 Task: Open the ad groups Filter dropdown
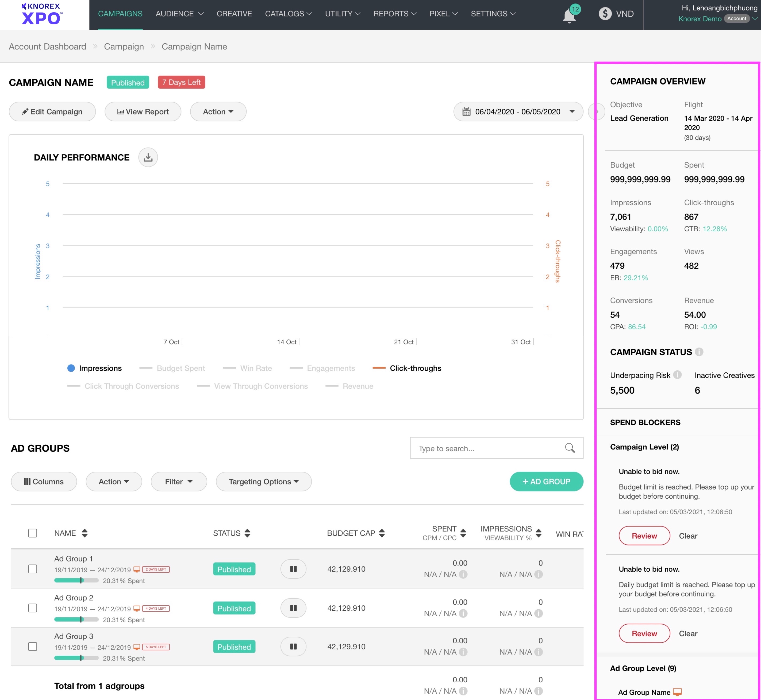(178, 482)
